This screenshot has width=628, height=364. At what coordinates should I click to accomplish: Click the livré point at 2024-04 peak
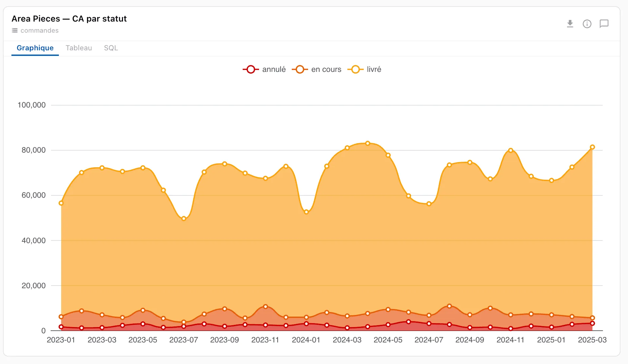[x=368, y=143]
